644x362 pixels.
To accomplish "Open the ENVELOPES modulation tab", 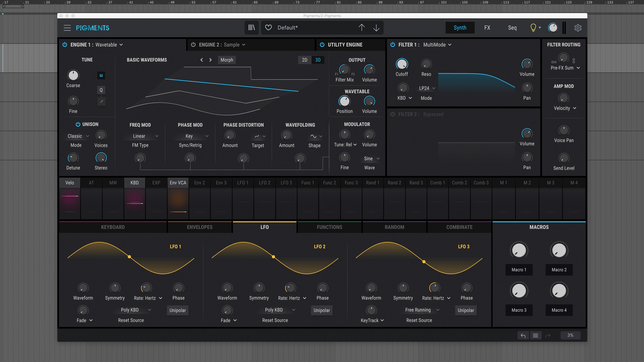I will (199, 227).
